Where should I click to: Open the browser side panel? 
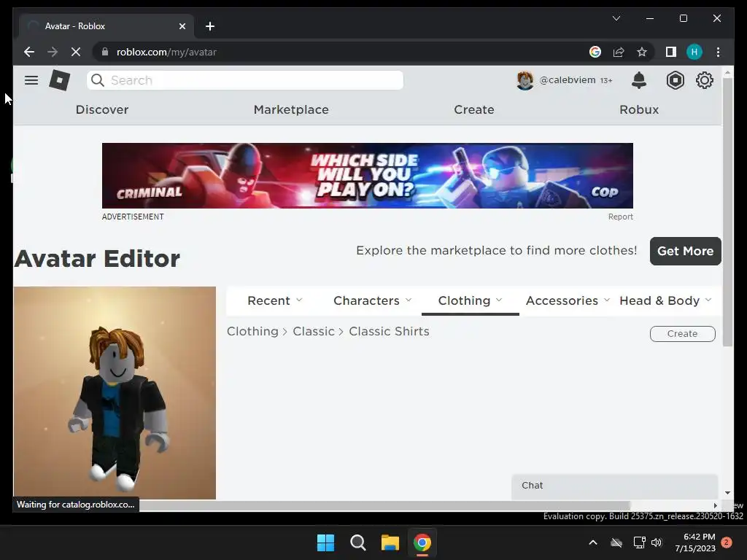point(671,52)
